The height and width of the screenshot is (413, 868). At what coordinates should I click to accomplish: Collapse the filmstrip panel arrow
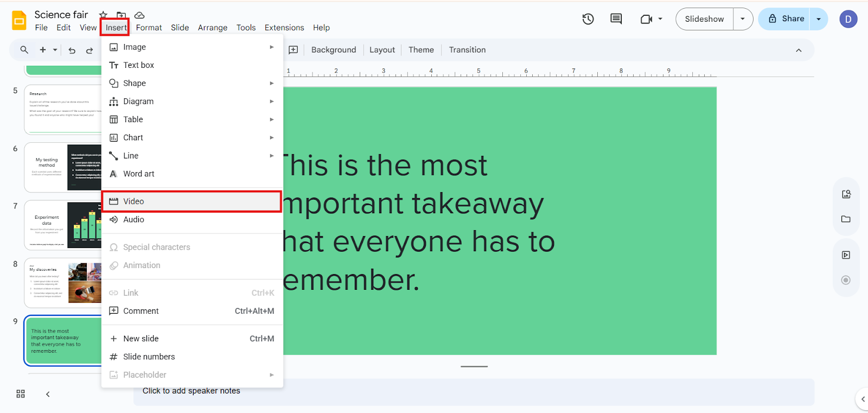point(48,394)
